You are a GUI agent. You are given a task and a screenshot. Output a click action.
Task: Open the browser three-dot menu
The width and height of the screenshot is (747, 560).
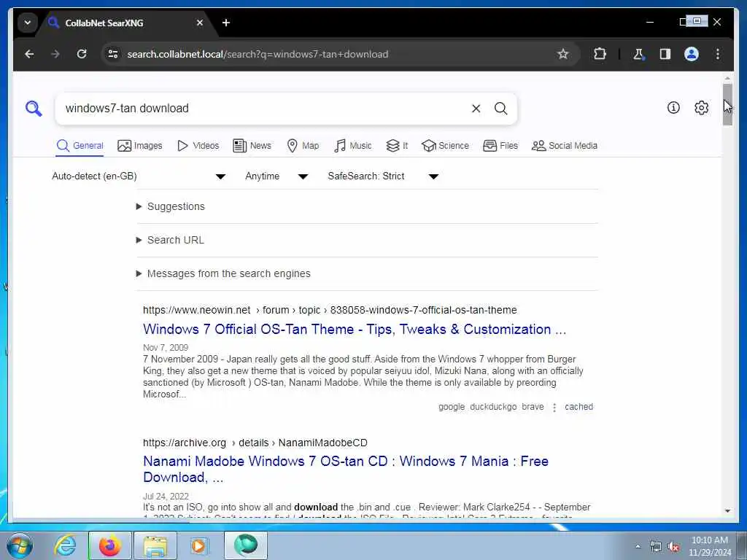coord(718,54)
